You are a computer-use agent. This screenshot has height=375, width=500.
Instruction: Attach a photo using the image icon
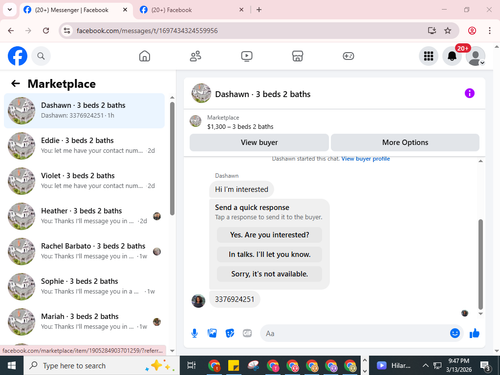click(212, 333)
